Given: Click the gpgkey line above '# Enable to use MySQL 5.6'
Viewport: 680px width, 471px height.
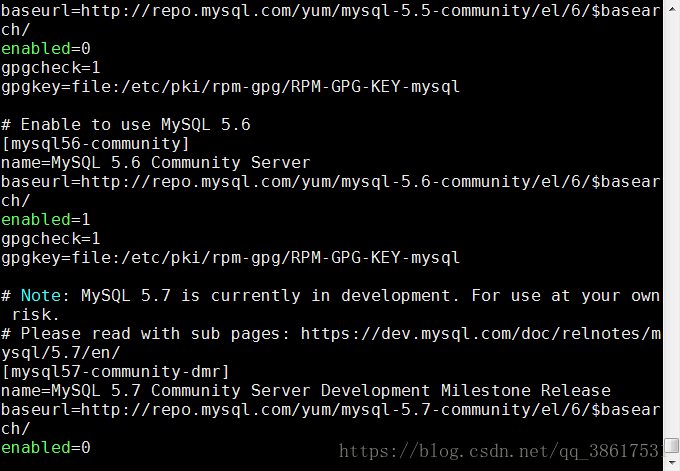Looking at the screenshot, I should pos(230,87).
